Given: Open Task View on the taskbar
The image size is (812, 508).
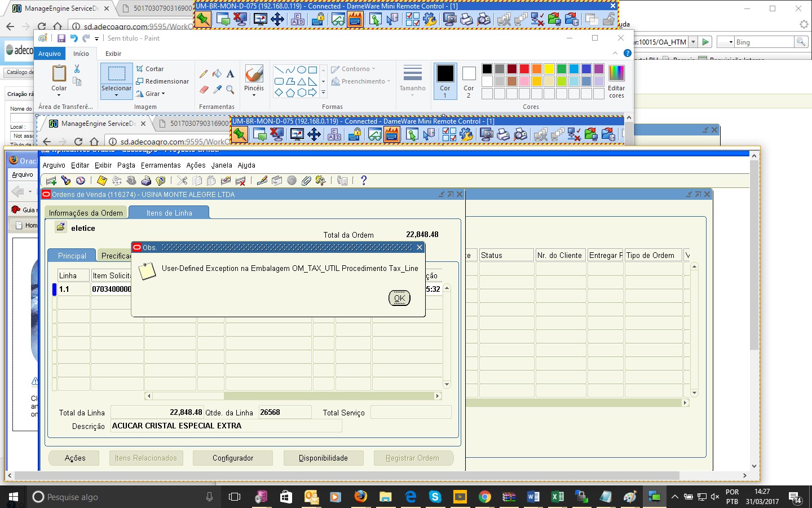Looking at the screenshot, I should pos(234,497).
